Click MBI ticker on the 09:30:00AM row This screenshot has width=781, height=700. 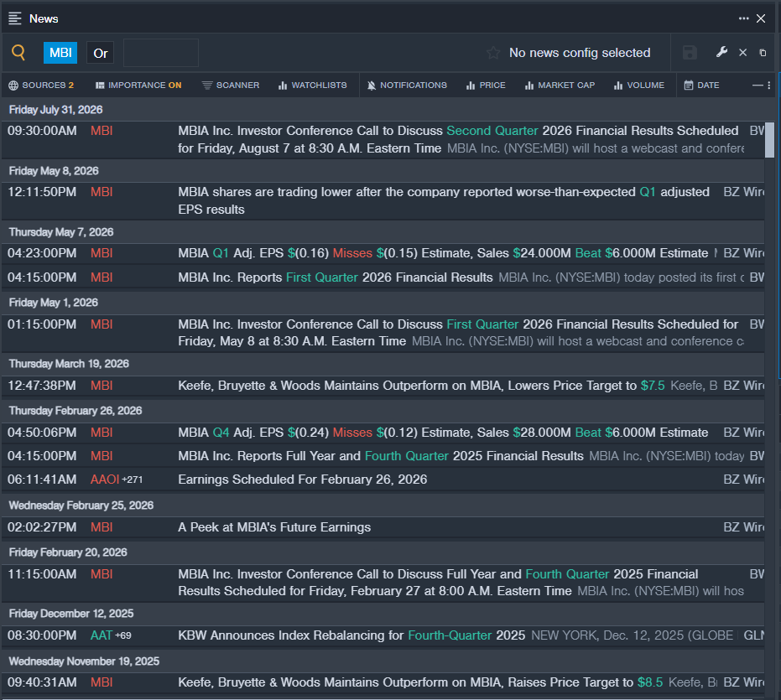tap(102, 131)
